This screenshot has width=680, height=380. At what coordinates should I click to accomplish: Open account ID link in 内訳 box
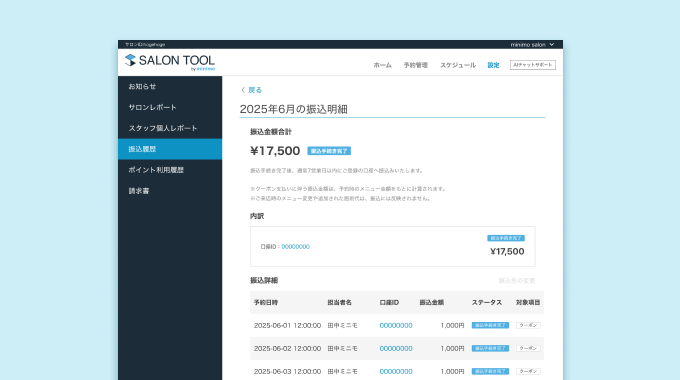coord(295,246)
